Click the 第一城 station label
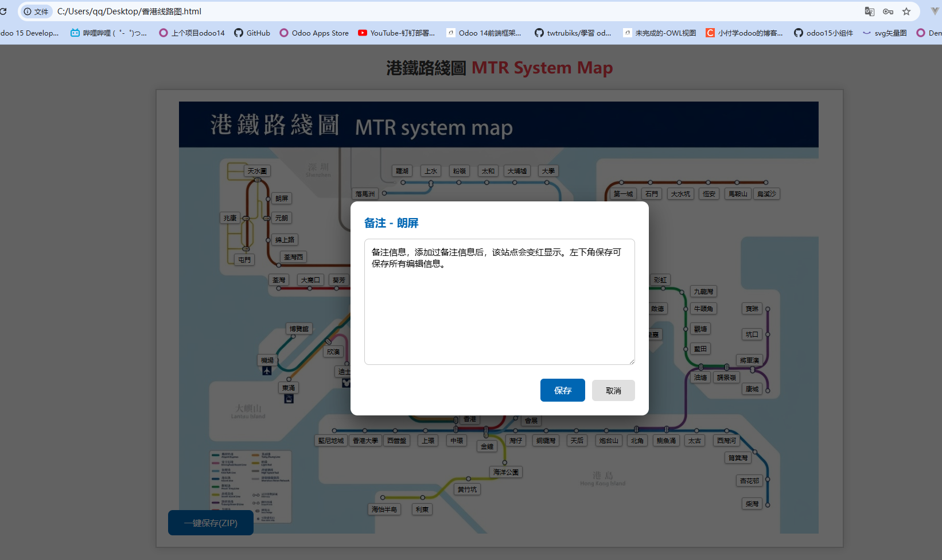 [623, 194]
